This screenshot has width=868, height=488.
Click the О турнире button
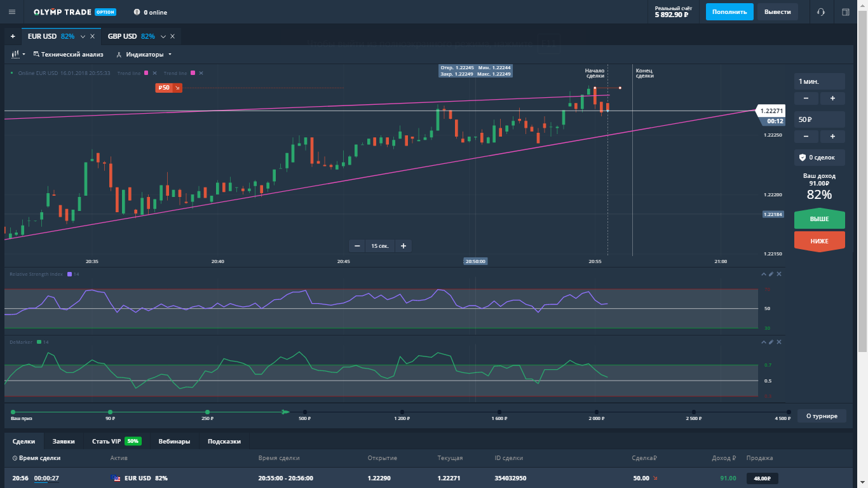(x=822, y=416)
